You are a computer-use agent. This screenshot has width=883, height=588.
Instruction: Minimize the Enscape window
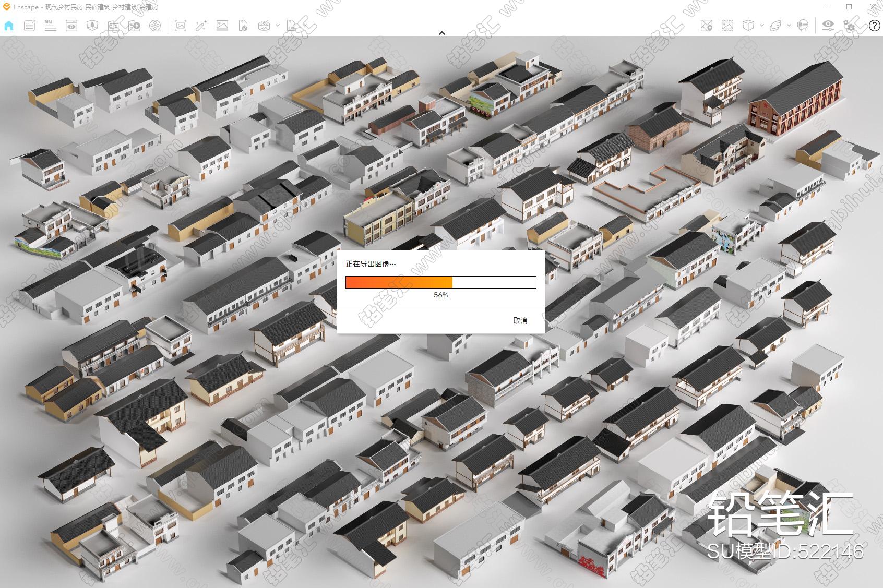pyautogui.click(x=826, y=7)
